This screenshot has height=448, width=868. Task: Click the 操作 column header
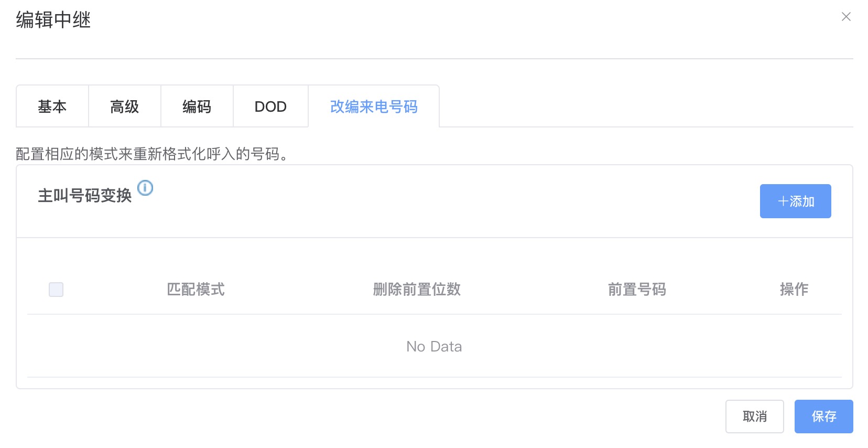pos(794,289)
